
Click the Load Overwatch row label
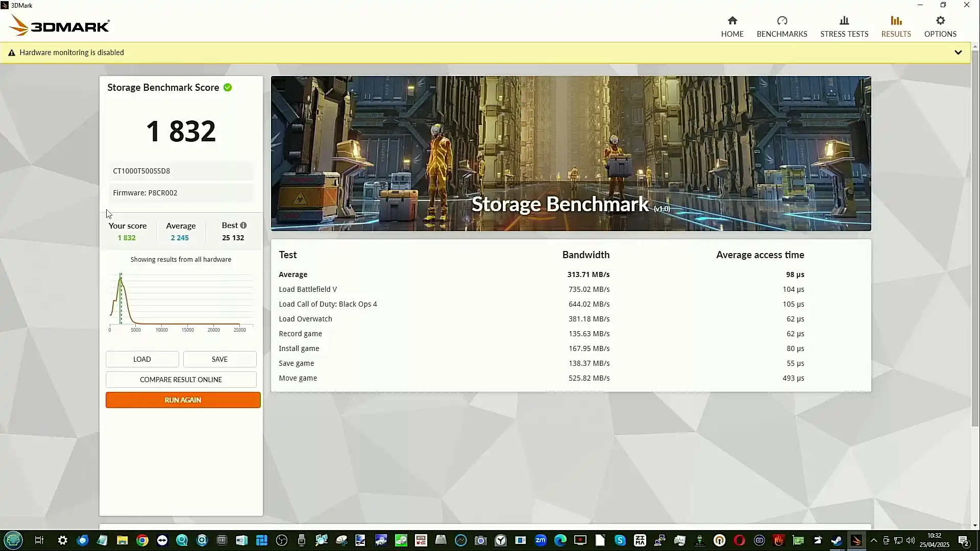[305, 319]
